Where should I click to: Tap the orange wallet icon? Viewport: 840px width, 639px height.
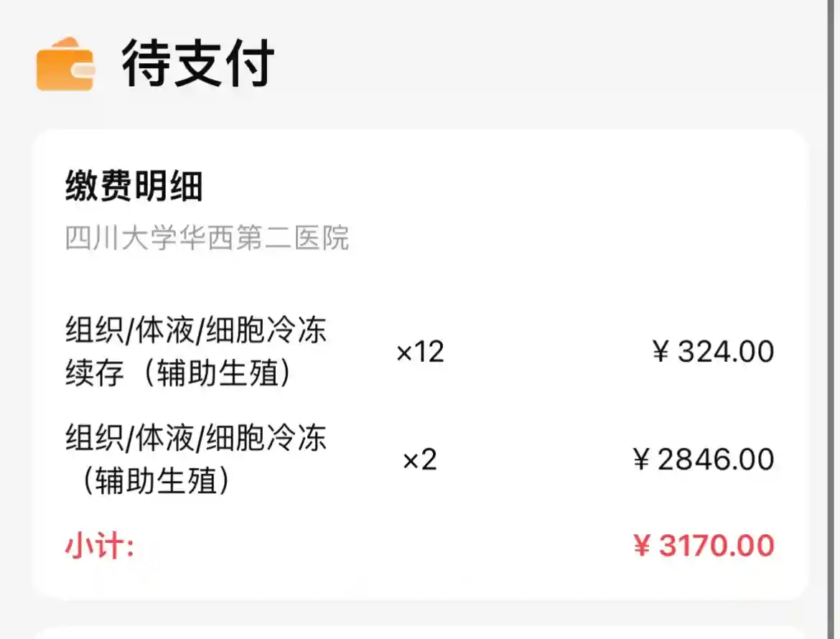coord(65,65)
